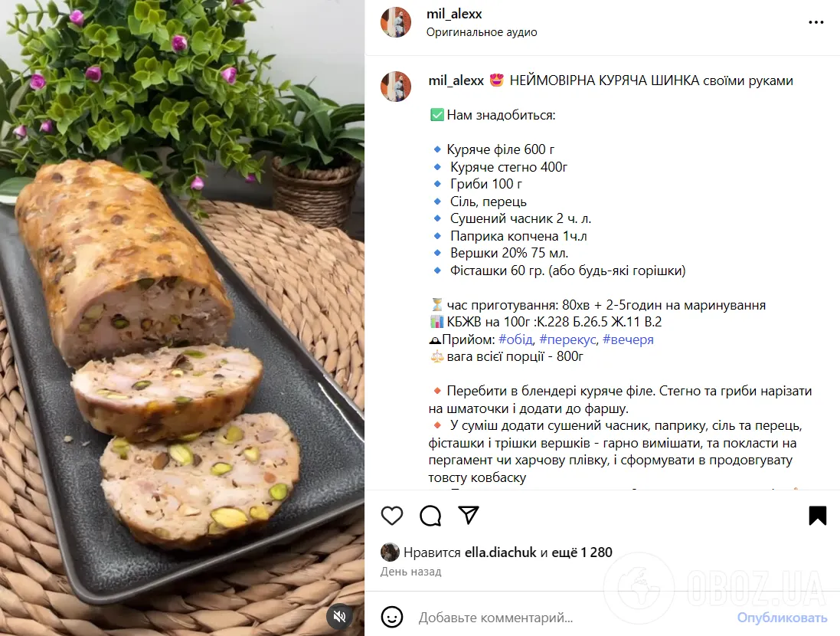This screenshot has width=840, height=636.
Task: Open the #перекус hashtag
Action: pos(568,339)
